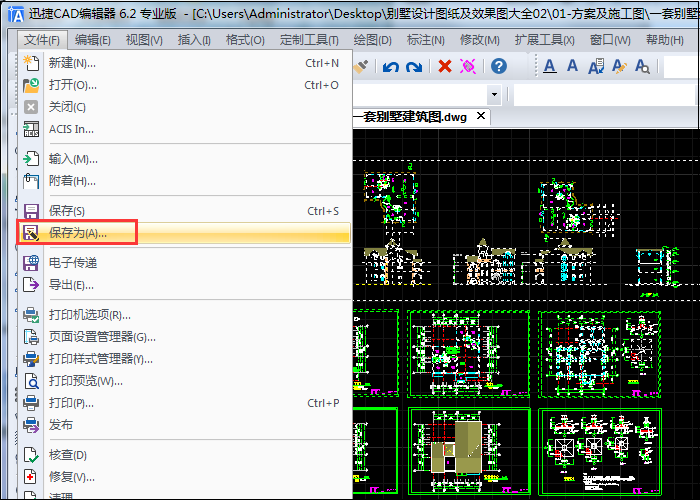Click the page setup icon beside 页面设置管理器
Viewport: 700px width, 500px height.
(x=31, y=337)
